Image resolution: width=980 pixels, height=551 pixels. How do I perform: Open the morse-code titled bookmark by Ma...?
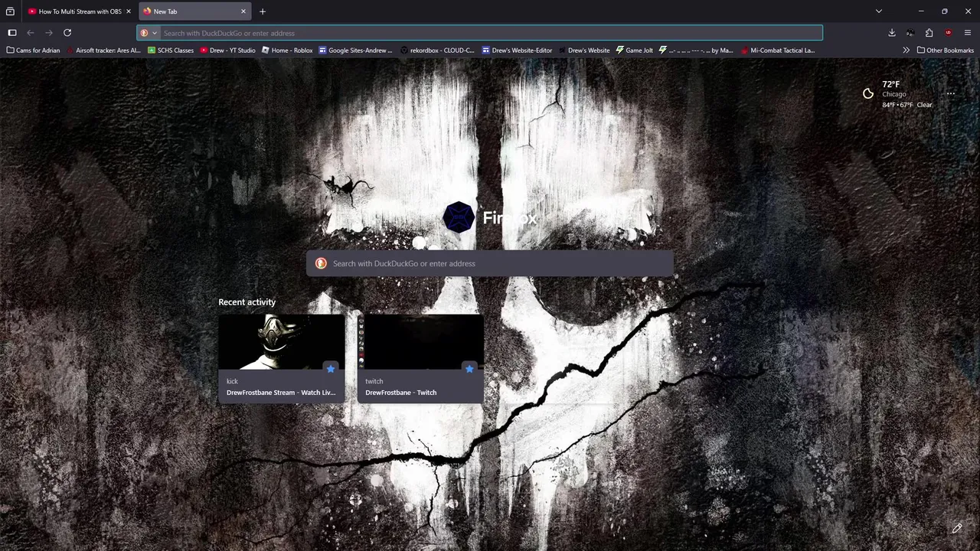696,51
